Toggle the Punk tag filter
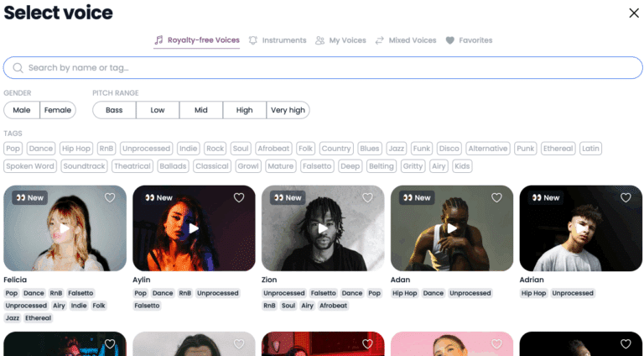The width and height of the screenshot is (644, 356). coord(526,149)
